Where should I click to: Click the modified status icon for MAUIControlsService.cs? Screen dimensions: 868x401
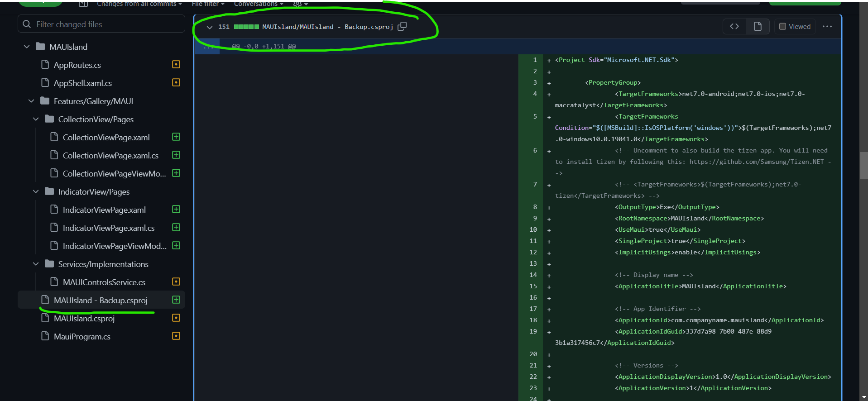pos(176,282)
